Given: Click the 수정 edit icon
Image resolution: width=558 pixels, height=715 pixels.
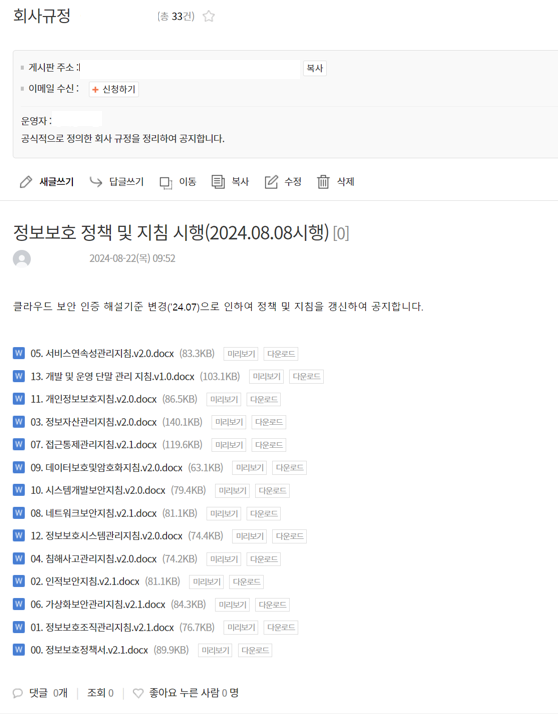Looking at the screenshot, I should (271, 182).
